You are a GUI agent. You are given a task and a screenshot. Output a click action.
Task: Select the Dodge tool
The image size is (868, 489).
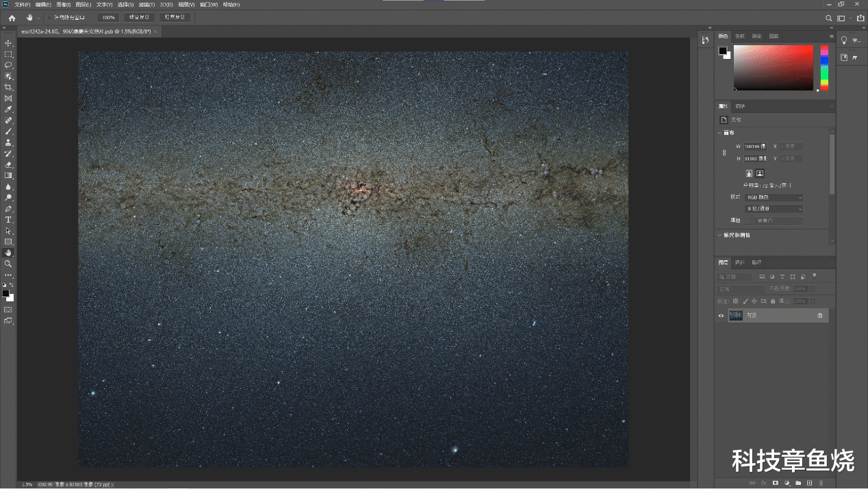[x=8, y=197]
